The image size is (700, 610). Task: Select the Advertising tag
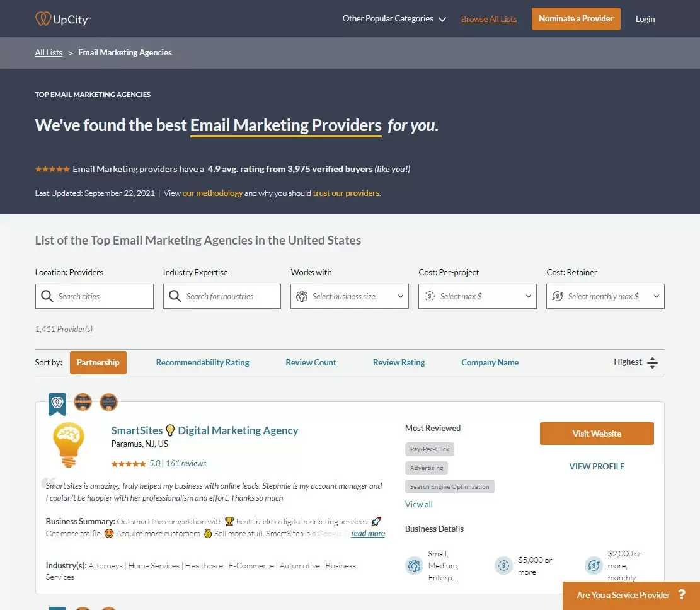click(x=427, y=468)
